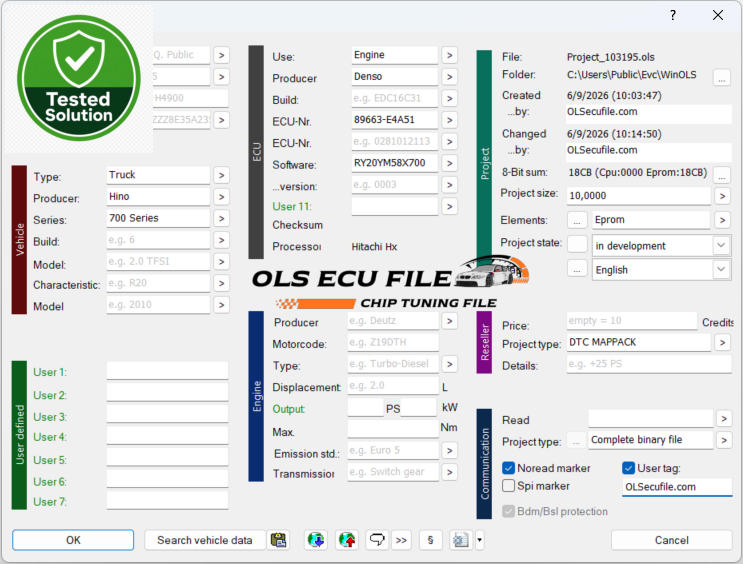Click arrow button next to vehicle Type Truck

pos(221,175)
